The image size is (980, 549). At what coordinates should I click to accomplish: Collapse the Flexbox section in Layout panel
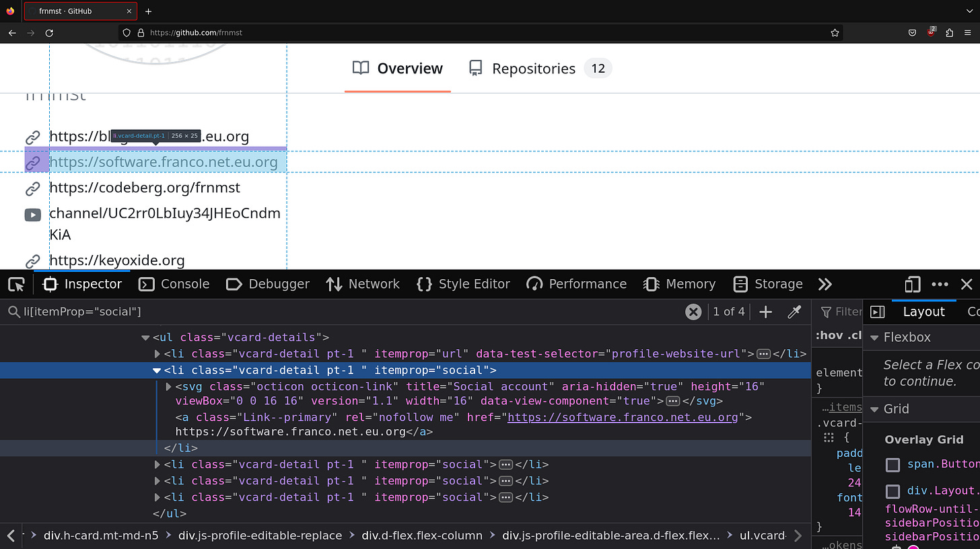pyautogui.click(x=874, y=337)
